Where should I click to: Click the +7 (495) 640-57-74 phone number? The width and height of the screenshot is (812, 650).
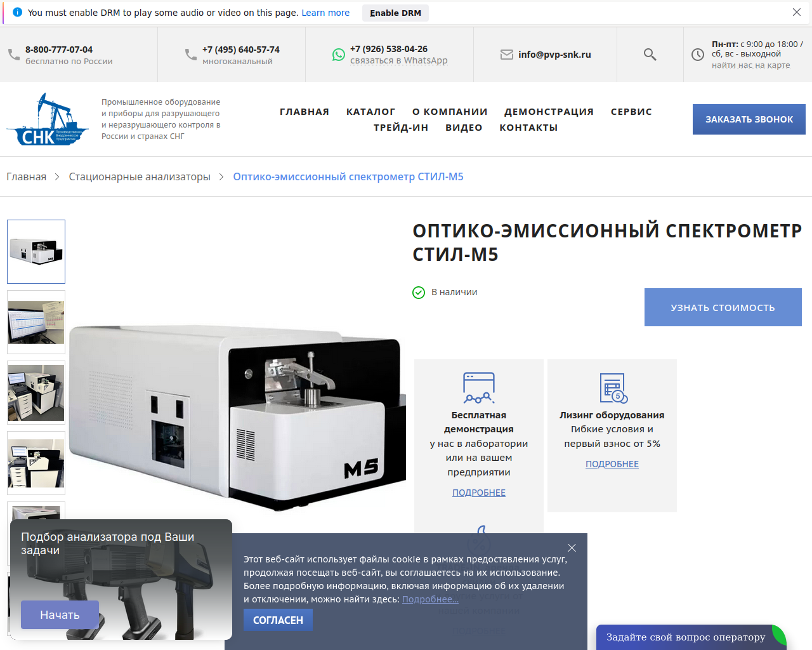(241, 50)
